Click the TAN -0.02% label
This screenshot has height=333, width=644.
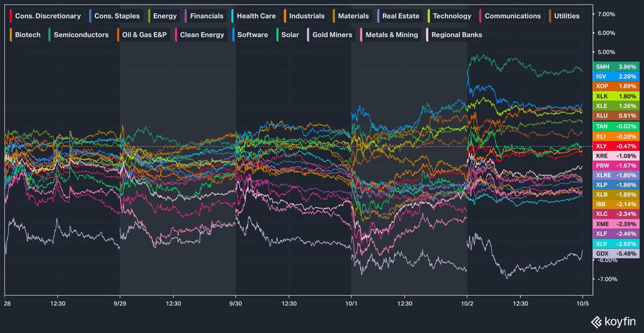pyautogui.click(x=616, y=126)
